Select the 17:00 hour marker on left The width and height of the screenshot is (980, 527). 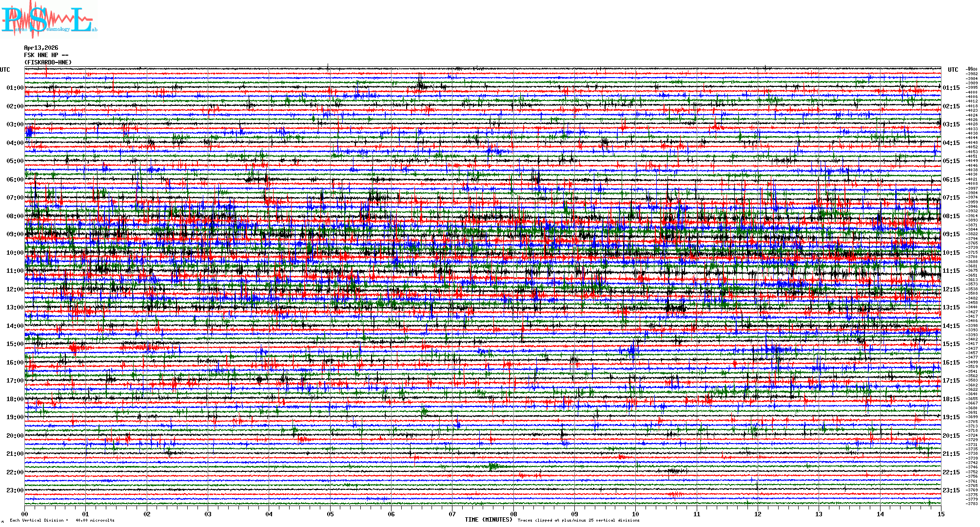[x=15, y=381]
